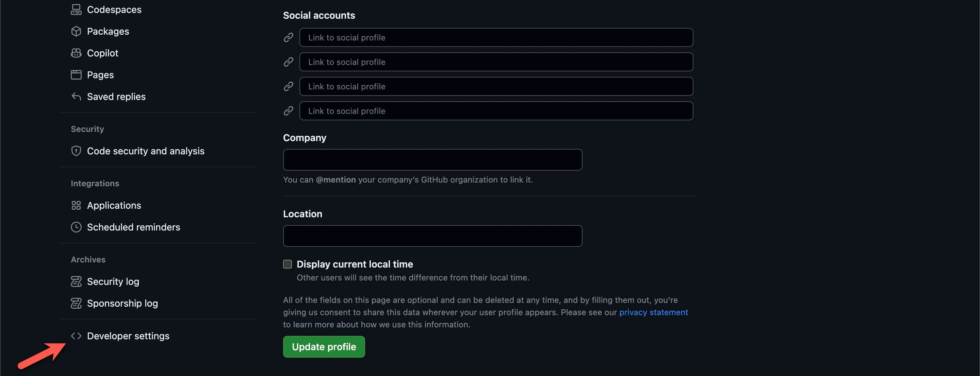980x376 pixels.
Task: Click the Scheduled reminders clock icon
Action: click(x=76, y=227)
